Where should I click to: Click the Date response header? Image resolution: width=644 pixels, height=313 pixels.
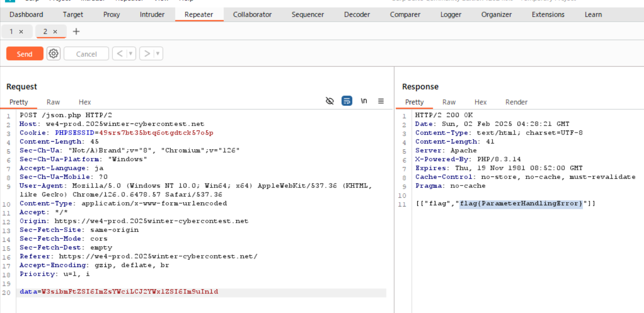(492, 124)
